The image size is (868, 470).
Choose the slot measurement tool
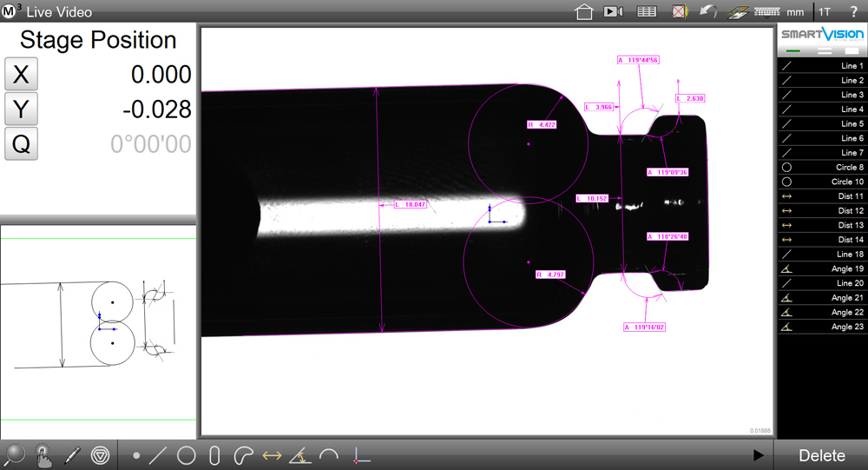[214, 454]
